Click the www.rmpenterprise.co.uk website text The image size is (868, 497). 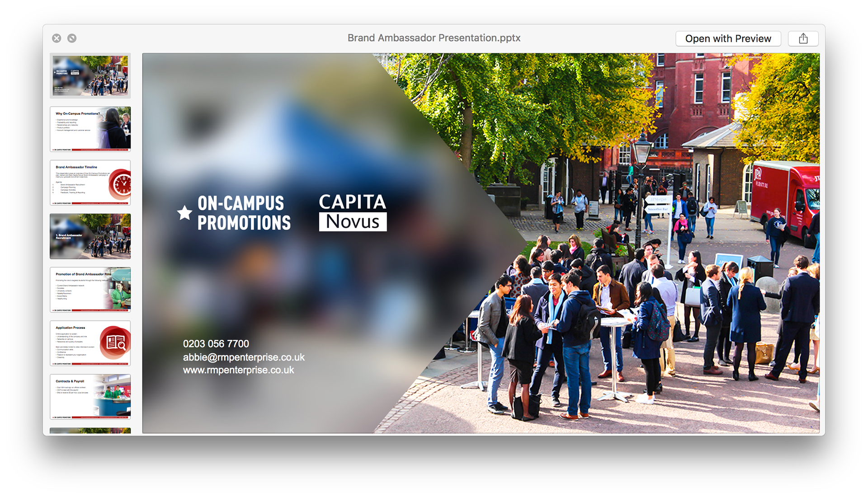coord(238,370)
